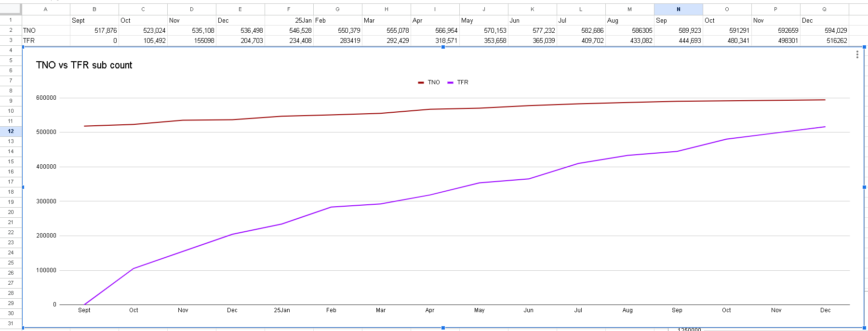
Task: Click the TFR legend entry in chart
Action: tap(458, 82)
